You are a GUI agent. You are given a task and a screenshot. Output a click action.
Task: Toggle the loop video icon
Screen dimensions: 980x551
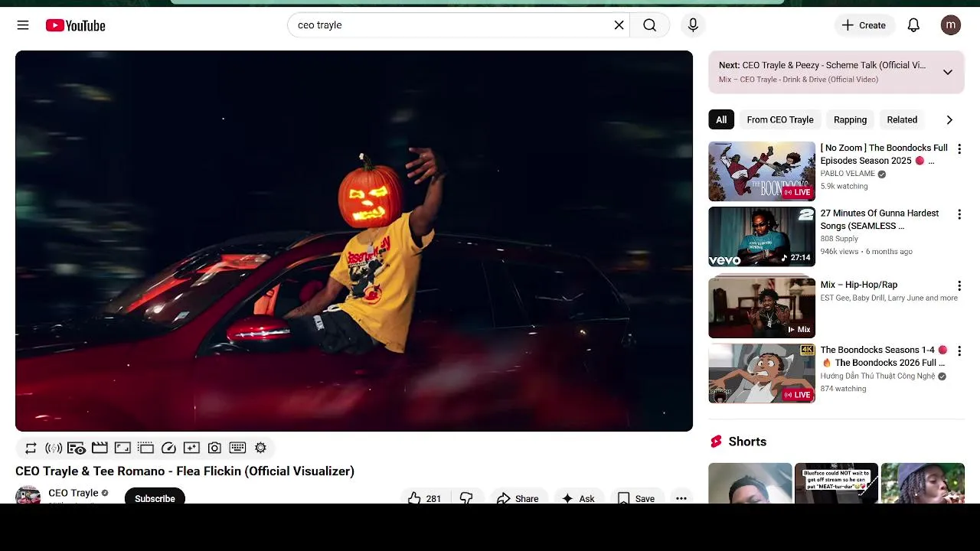(31, 448)
